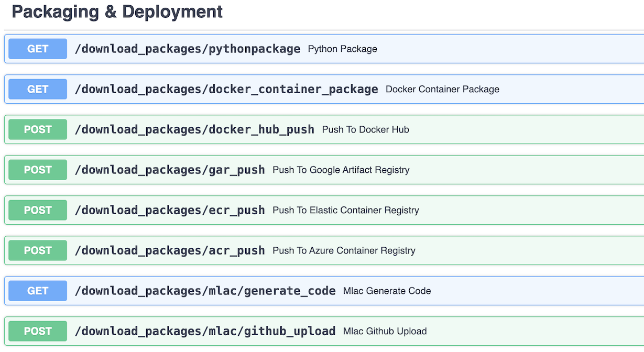This screenshot has height=352, width=644.
Task: Click the POST badge for mlac/github_upload
Action: click(38, 331)
